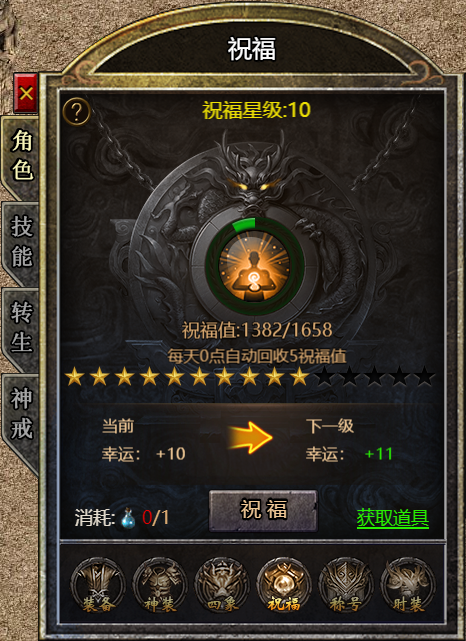Image resolution: width=466 pixels, height=641 pixels.
Task: Click the glowing meditating figure orb
Action: click(x=255, y=266)
